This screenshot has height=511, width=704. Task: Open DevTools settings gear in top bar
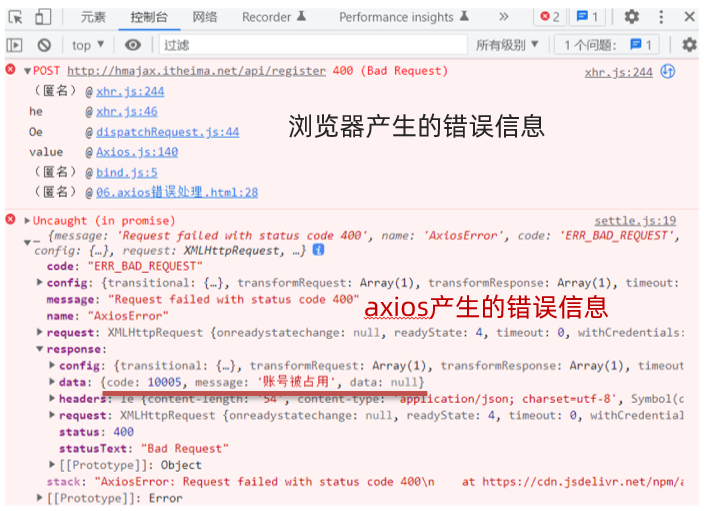click(631, 17)
